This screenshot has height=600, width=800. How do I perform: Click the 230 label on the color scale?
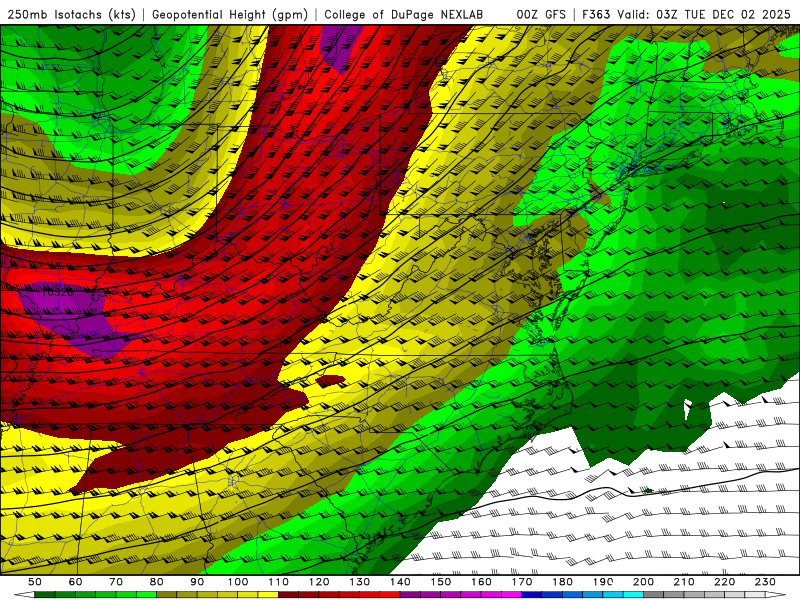click(x=765, y=582)
